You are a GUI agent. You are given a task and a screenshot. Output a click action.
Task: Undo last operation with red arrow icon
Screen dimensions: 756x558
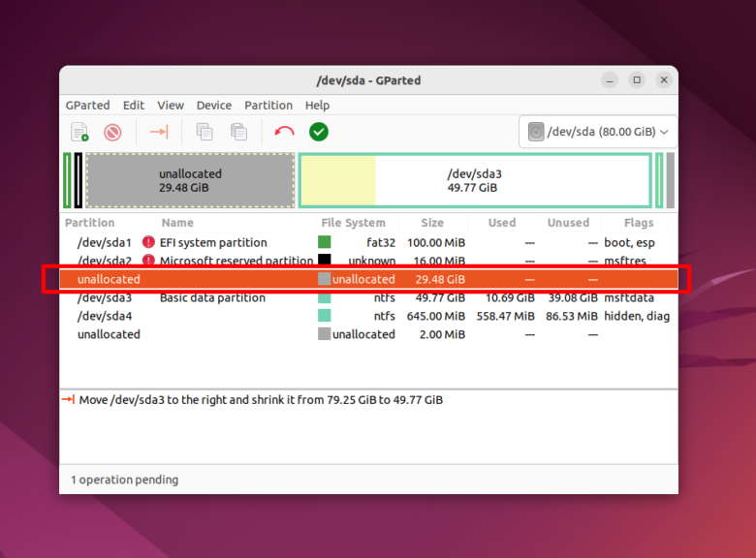284,132
